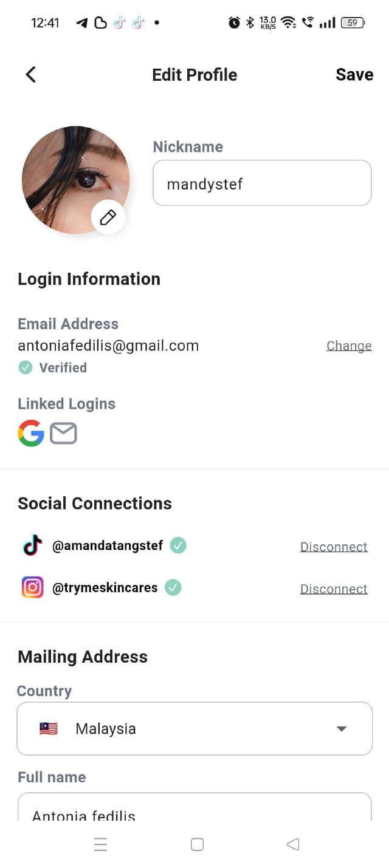The width and height of the screenshot is (389, 868).
Task: Open the Country dropdown showing Malaysia
Action: [x=194, y=728]
